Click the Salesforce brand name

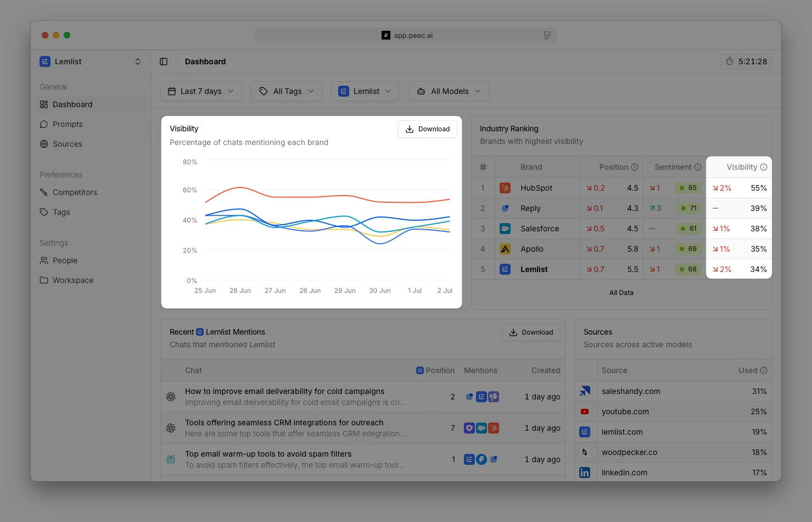pyautogui.click(x=540, y=229)
